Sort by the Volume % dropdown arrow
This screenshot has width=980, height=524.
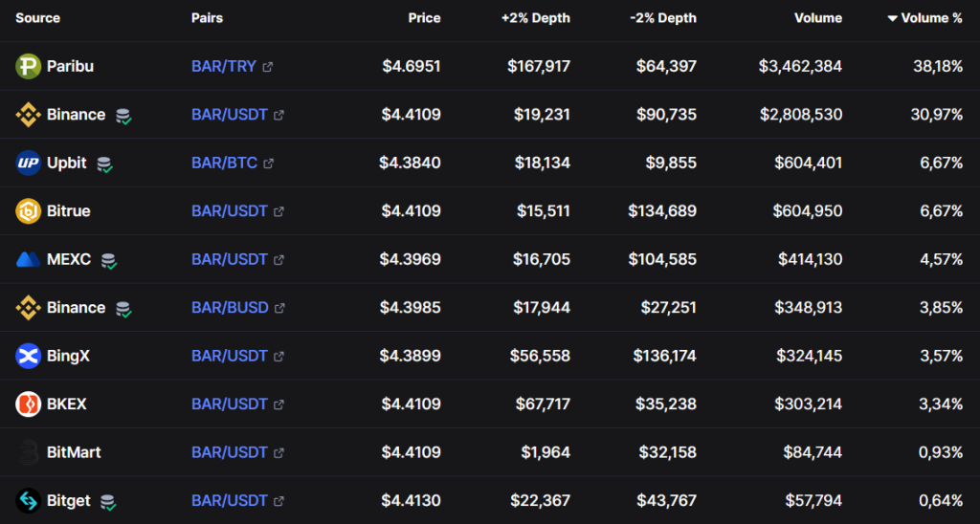point(892,18)
